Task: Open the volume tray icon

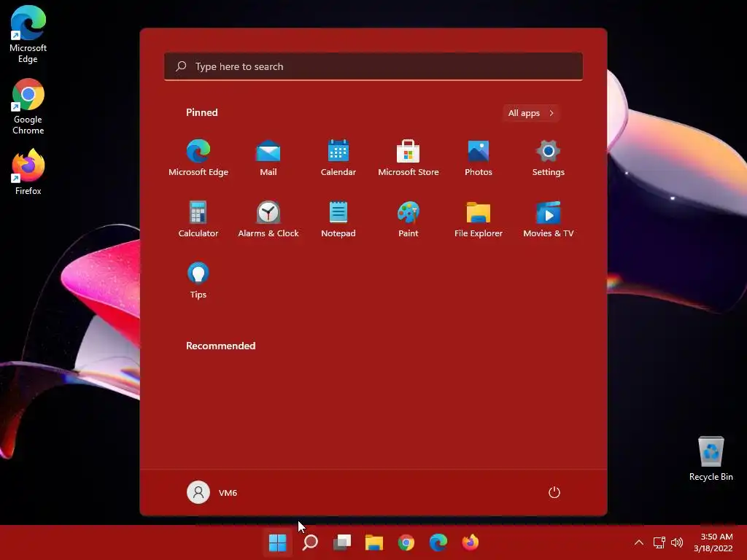Action: (x=676, y=542)
